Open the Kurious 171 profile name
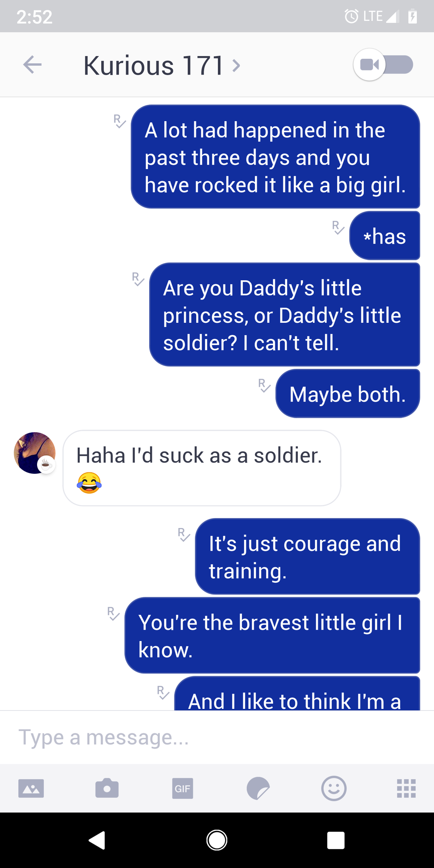 (x=154, y=66)
